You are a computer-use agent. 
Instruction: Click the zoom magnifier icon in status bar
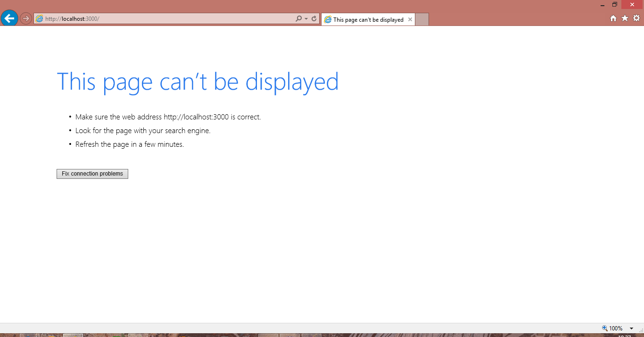click(x=605, y=328)
